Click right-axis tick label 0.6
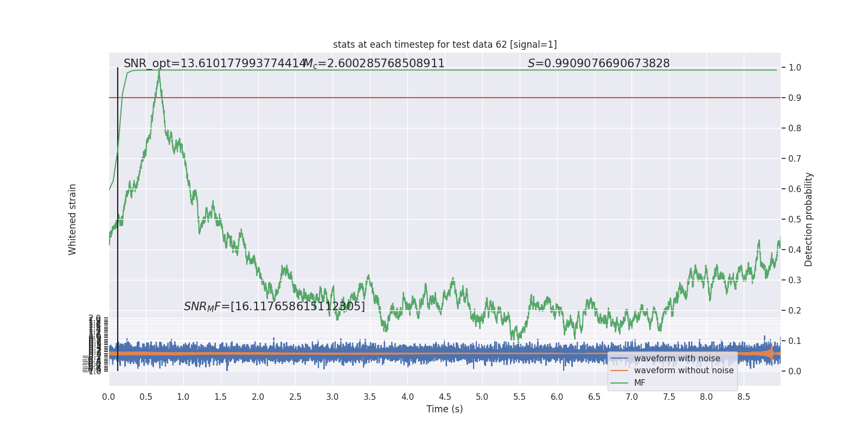Image resolution: width=868 pixels, height=434 pixels. click(x=795, y=189)
